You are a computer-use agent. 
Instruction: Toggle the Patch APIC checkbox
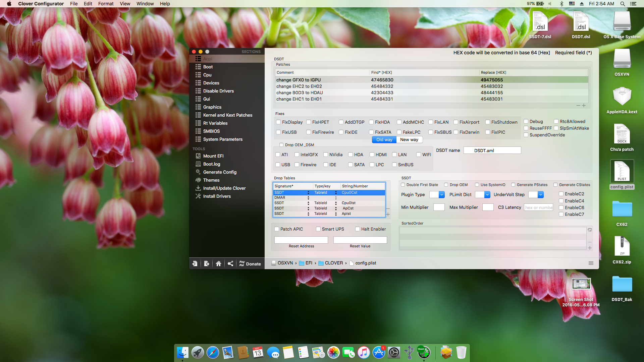coord(277,229)
